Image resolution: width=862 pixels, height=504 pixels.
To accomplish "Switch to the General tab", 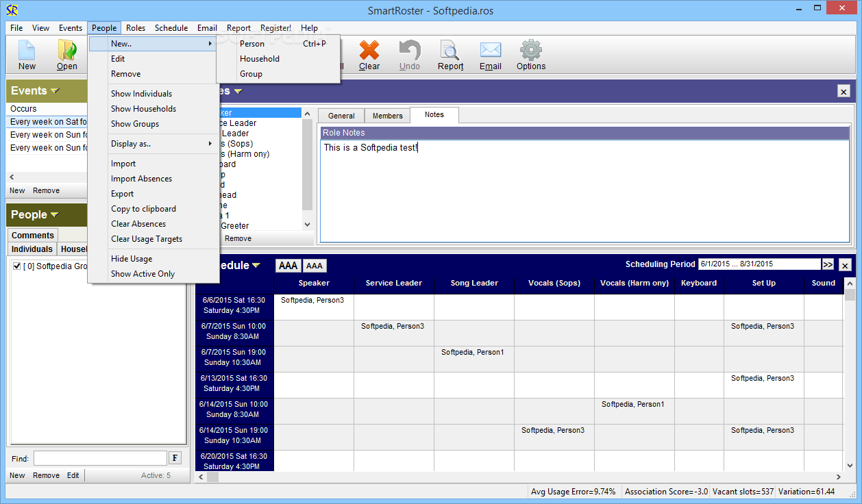I will point(341,116).
